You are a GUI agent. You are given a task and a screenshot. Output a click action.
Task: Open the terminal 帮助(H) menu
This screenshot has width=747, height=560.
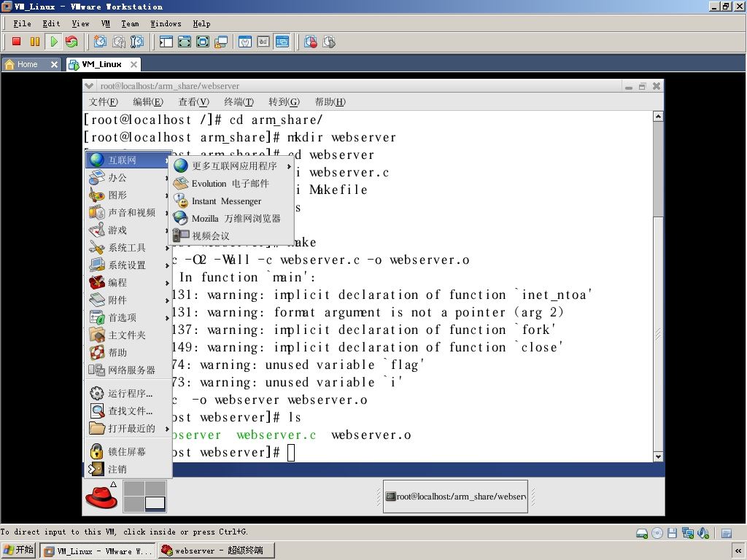coord(330,102)
